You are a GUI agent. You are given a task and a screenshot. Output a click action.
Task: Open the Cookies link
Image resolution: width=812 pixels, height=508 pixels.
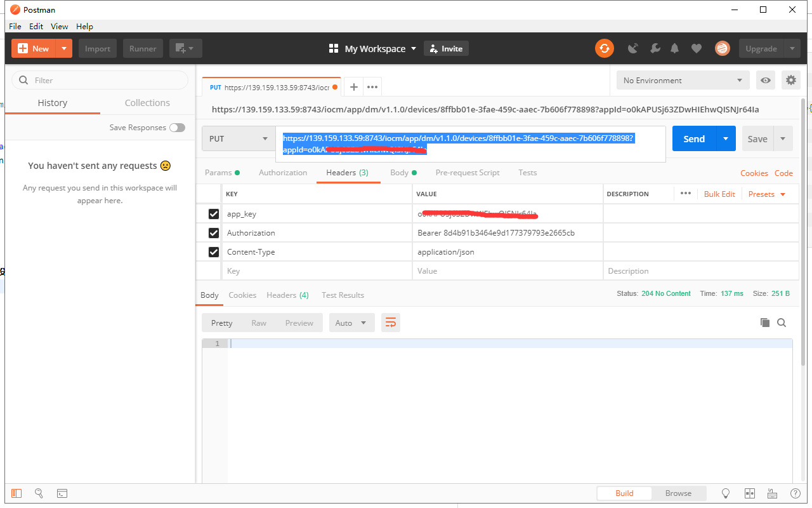[x=754, y=173]
